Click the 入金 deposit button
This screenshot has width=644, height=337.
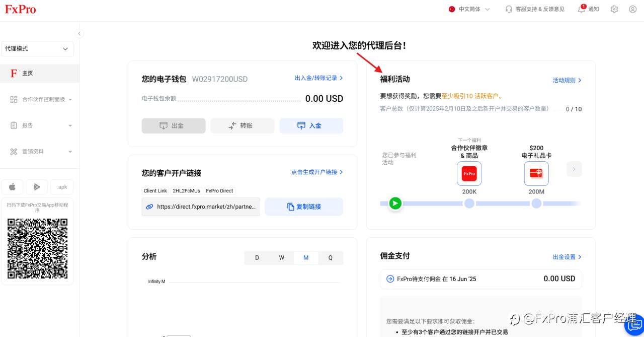(x=311, y=126)
